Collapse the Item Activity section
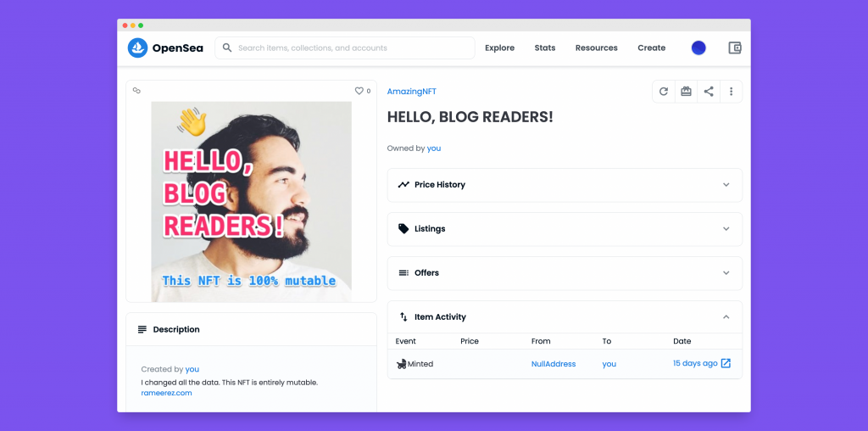868x431 pixels. click(x=726, y=316)
